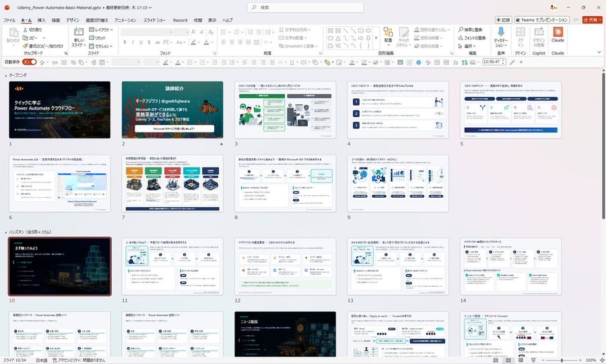Select the oval shape in shapes gallery
This screenshot has height=364, width=606.
tap(368, 30)
